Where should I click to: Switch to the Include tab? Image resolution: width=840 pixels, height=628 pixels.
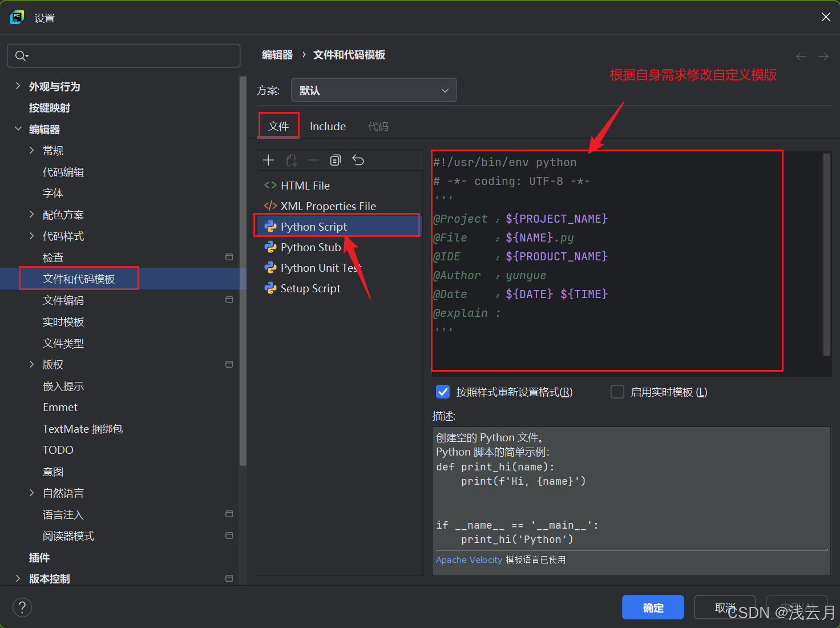[328, 126]
